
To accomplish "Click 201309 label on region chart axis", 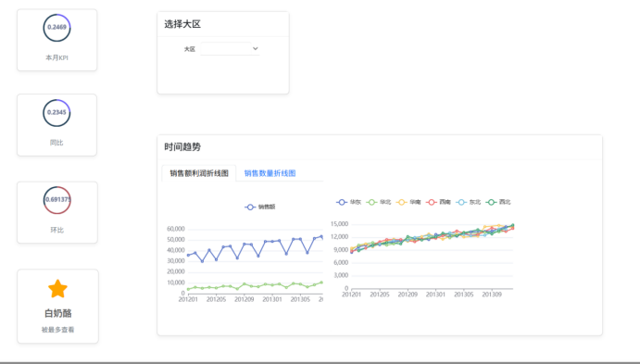I will pos(492,295).
